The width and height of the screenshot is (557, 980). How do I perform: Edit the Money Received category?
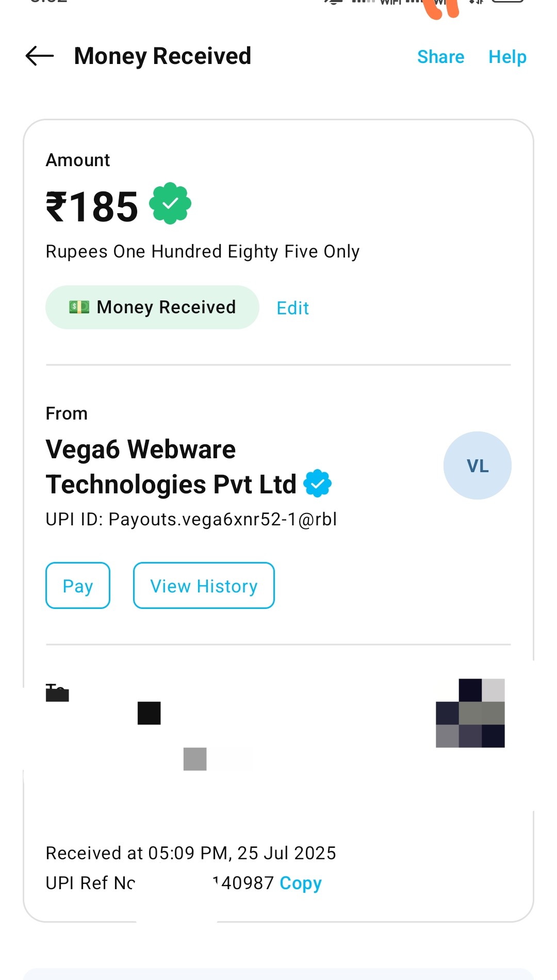click(292, 308)
